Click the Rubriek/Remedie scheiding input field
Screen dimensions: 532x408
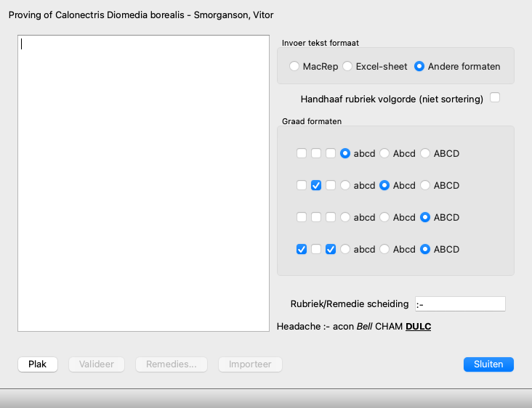(460, 304)
